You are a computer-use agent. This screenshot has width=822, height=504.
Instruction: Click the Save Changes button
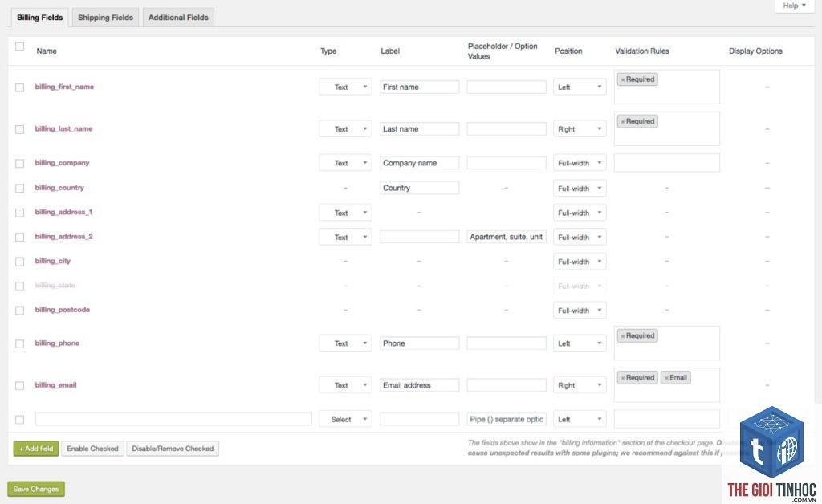click(x=36, y=489)
